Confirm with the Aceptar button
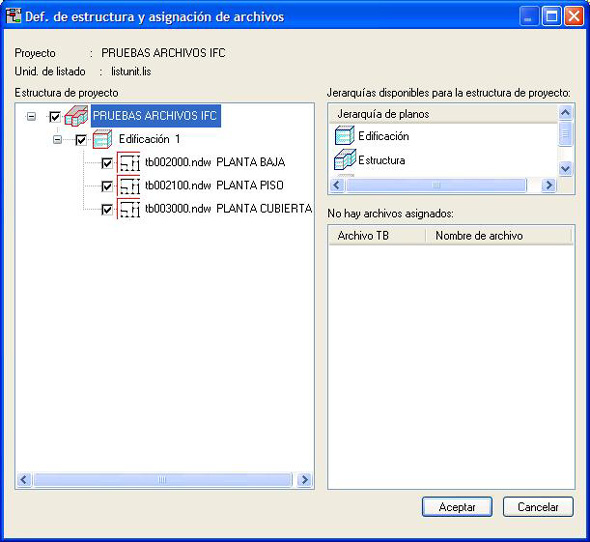Screen dimensions: 590x542 457,507
